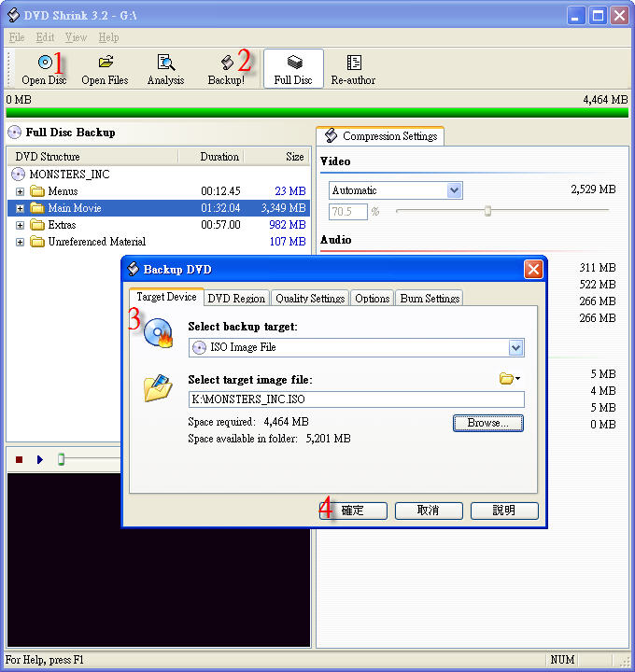Click the DVD Structure column header
The width and height of the screenshot is (635, 672).
click(92, 157)
